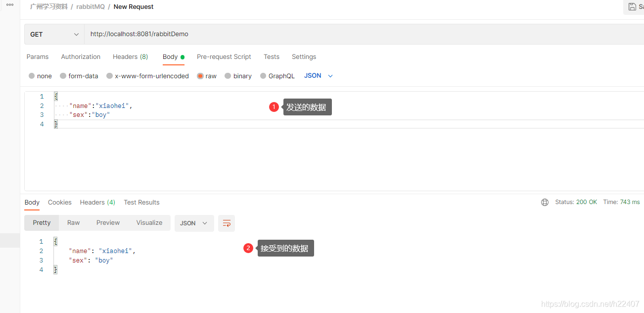The width and height of the screenshot is (644, 313).
Task: Select the none body type
Action: [x=40, y=76]
